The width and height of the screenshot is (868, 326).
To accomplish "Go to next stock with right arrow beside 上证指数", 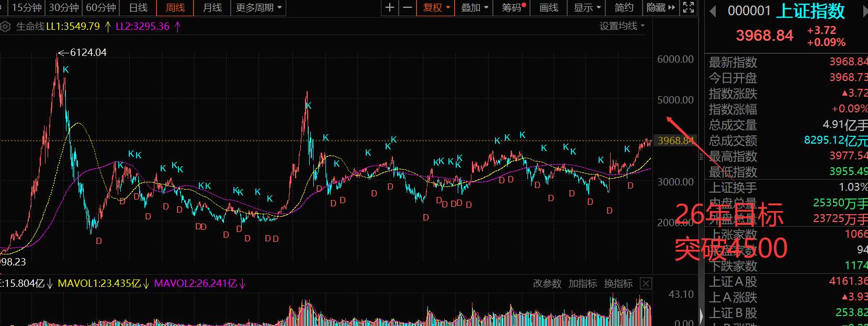I will point(864,11).
